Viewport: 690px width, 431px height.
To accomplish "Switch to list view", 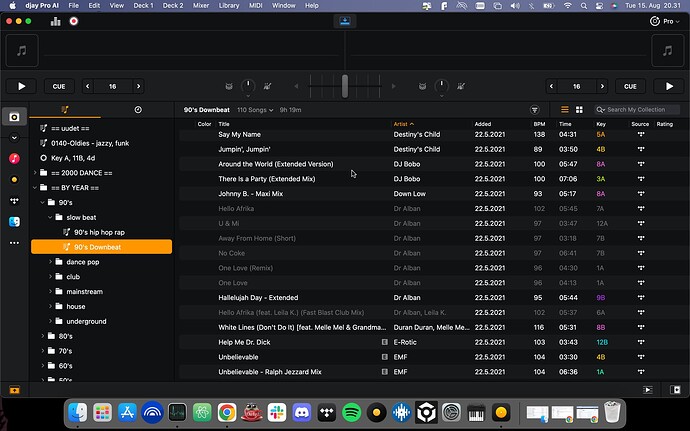I will [x=565, y=110].
